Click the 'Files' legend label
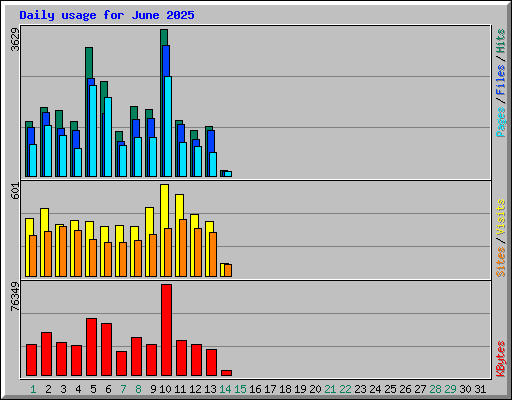Image resolution: width=512 pixels, height=400 pixels. 500,79
